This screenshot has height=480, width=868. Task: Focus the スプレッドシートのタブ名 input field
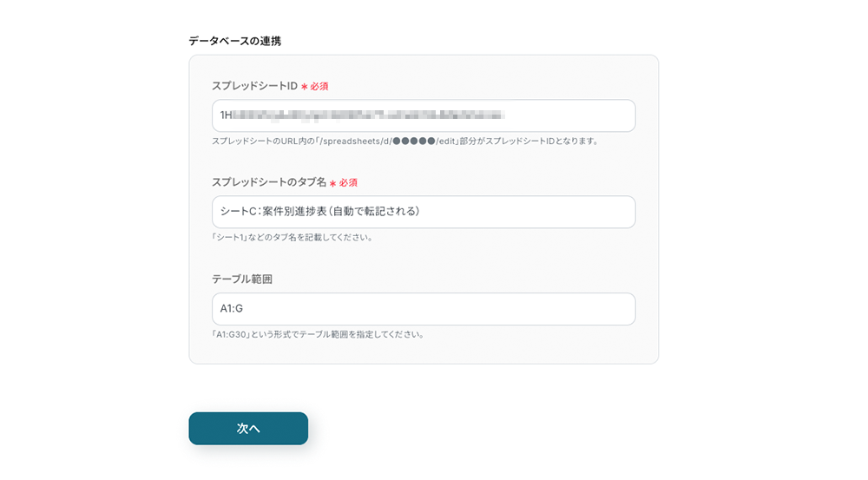(521, 212)
